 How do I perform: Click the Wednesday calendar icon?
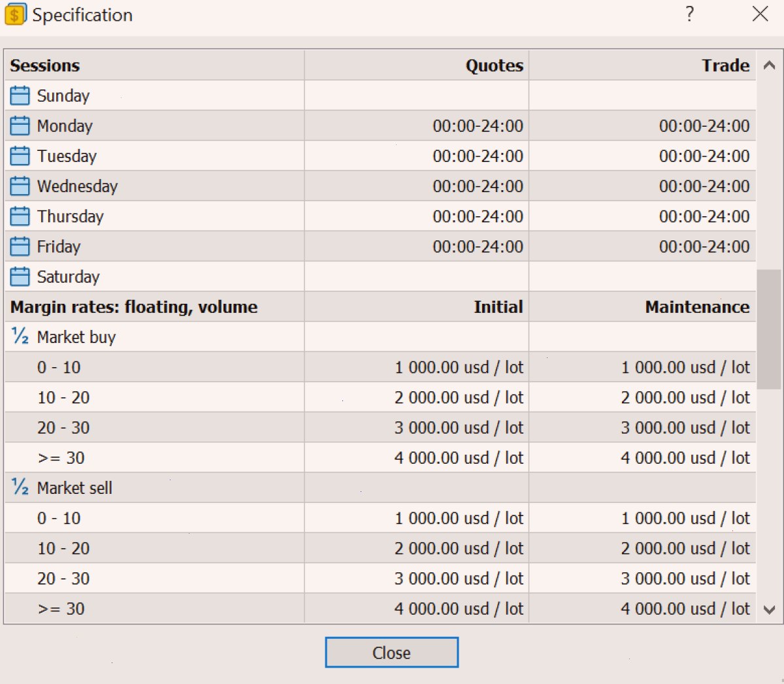[20, 186]
